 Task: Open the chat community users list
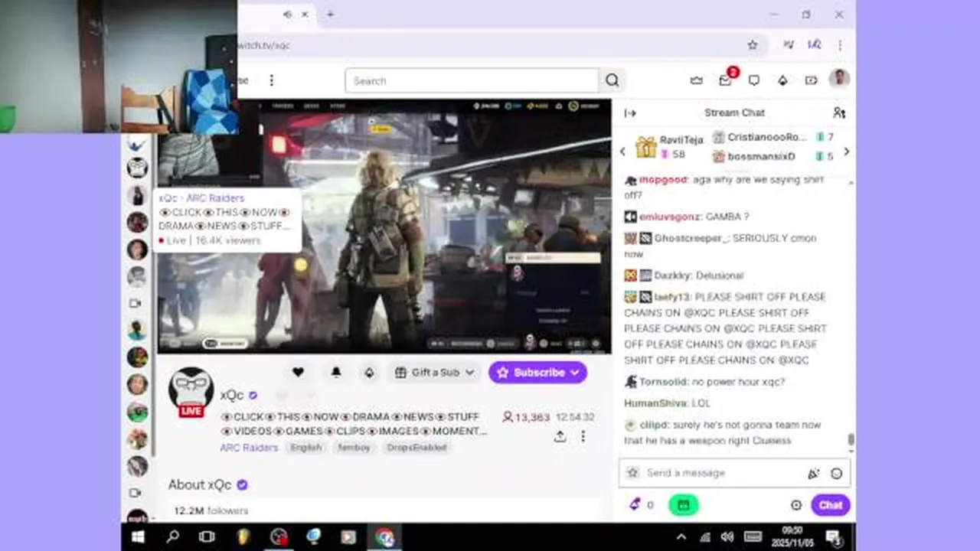[x=839, y=112]
